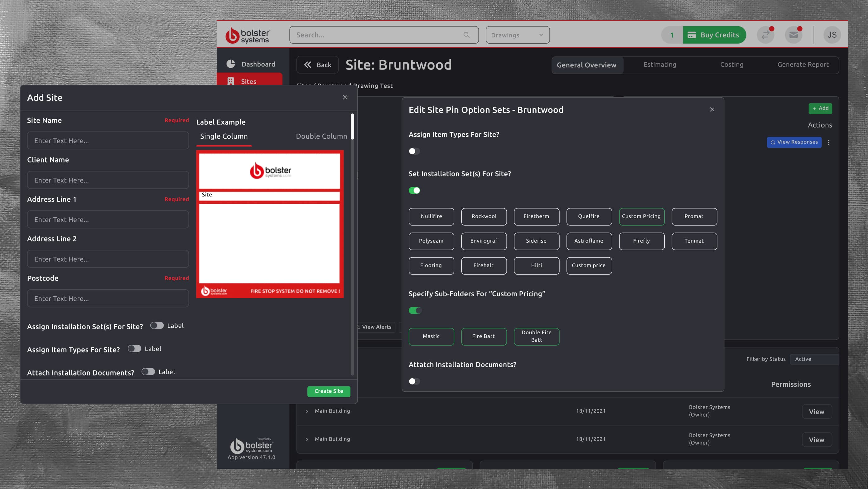
Task: Select the Double Column label tab
Action: point(321,136)
